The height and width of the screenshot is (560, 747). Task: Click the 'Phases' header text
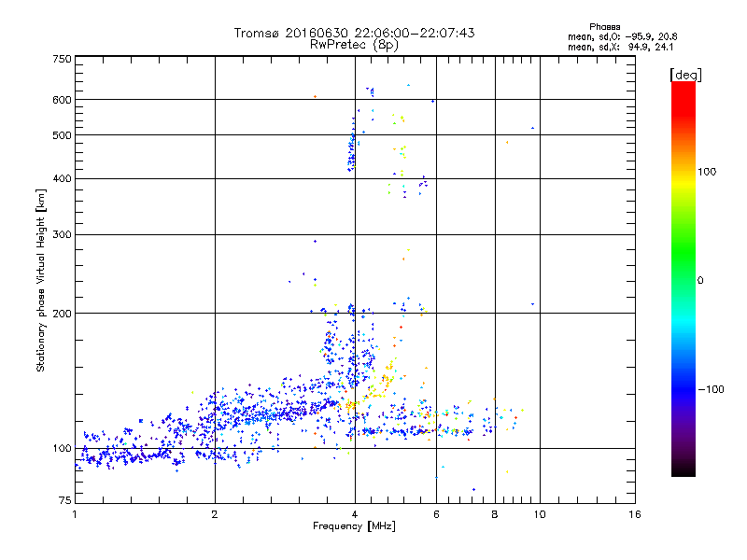(x=604, y=27)
